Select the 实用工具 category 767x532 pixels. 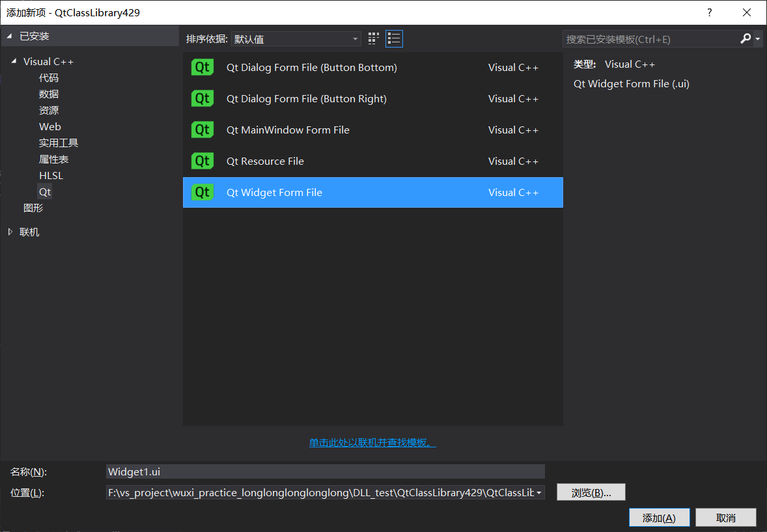pyautogui.click(x=59, y=143)
